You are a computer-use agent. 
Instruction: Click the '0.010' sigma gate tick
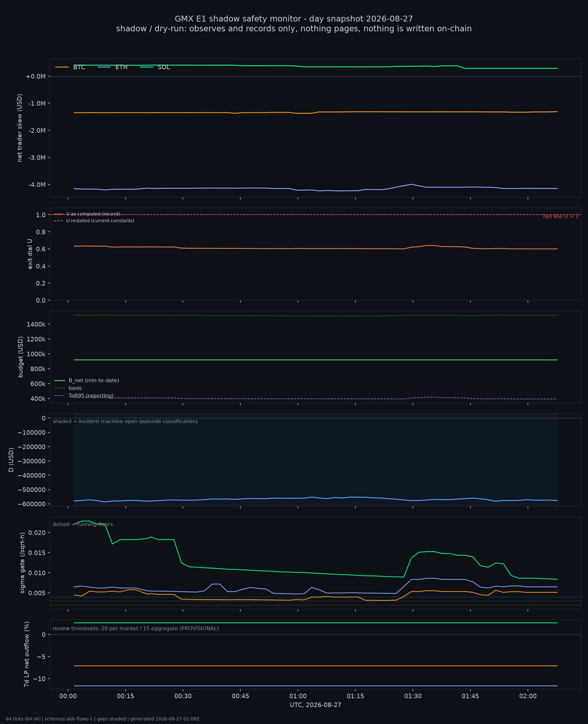[x=37, y=573]
